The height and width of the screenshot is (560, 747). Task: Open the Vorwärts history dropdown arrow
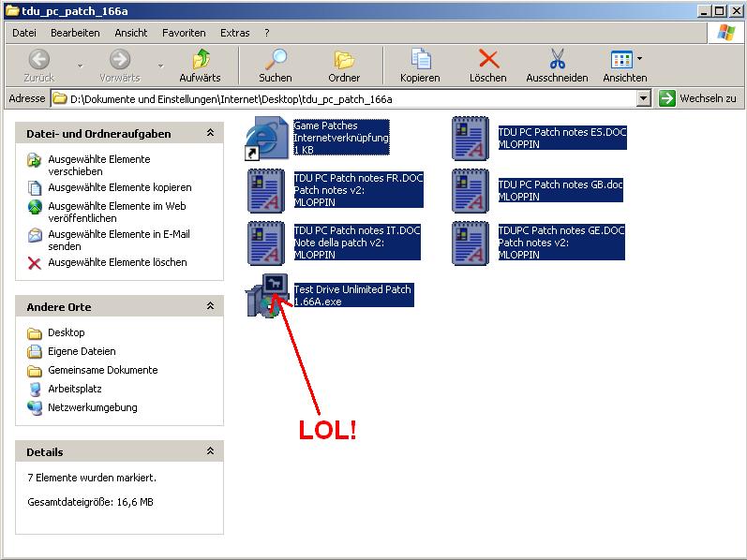160,66
